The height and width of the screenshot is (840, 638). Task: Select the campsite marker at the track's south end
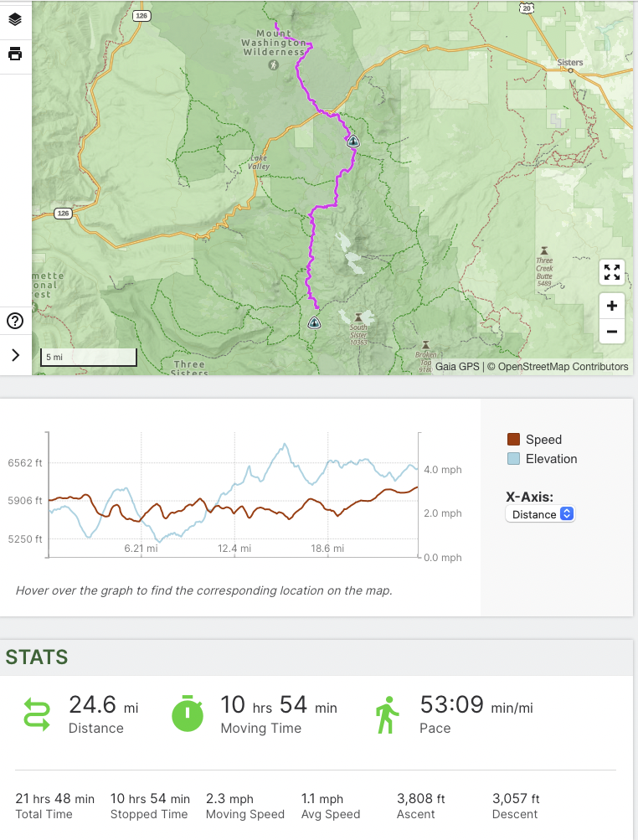(314, 322)
